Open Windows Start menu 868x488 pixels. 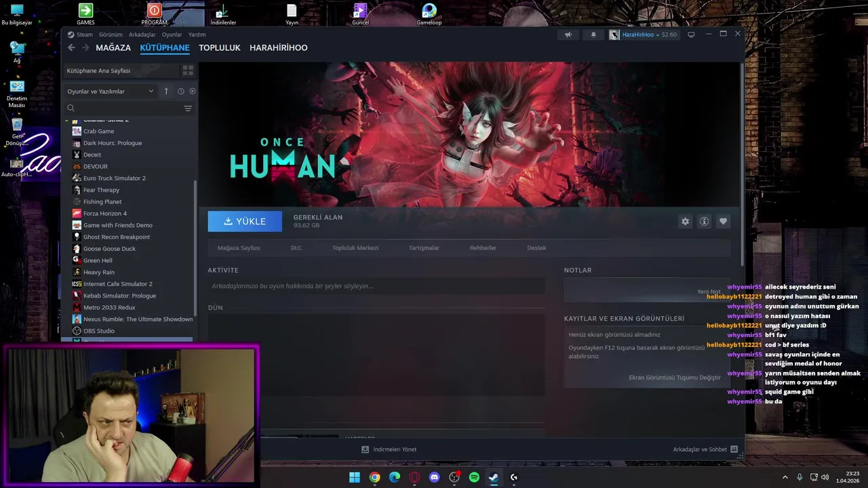point(355,477)
